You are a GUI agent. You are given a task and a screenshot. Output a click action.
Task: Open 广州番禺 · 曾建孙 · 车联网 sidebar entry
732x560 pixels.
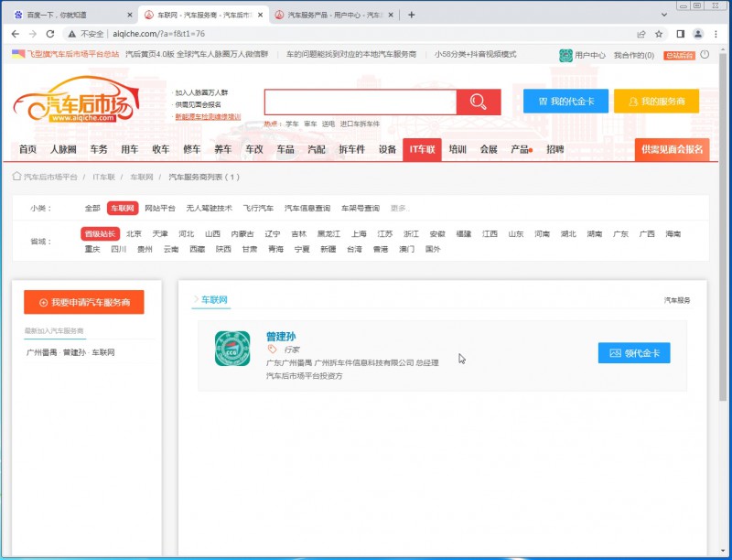pyautogui.click(x=70, y=352)
